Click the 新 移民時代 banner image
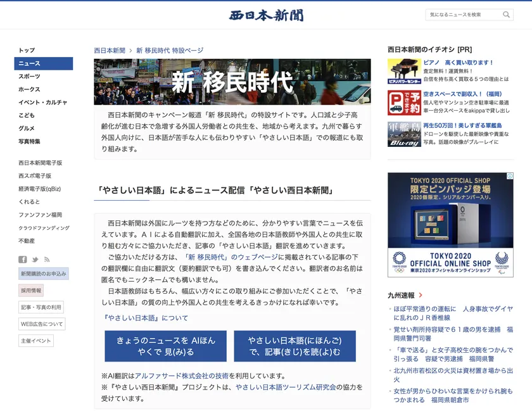The image size is (532, 411). (x=232, y=82)
